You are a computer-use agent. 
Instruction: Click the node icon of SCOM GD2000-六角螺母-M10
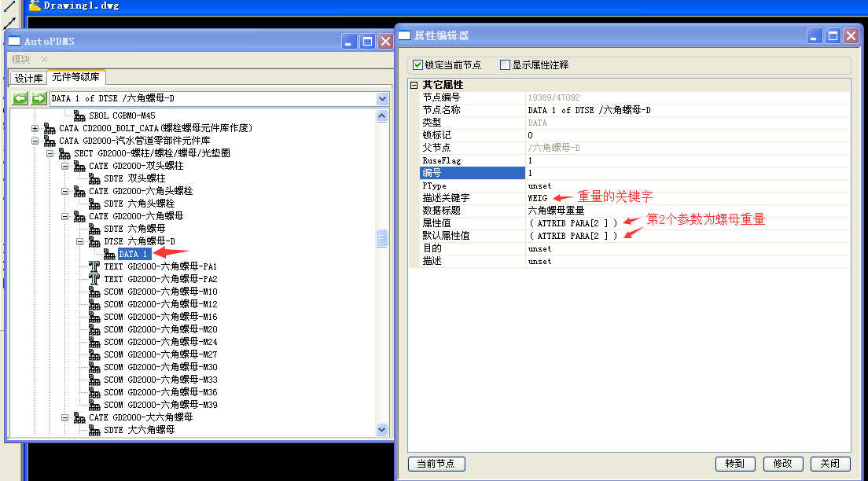click(x=94, y=292)
